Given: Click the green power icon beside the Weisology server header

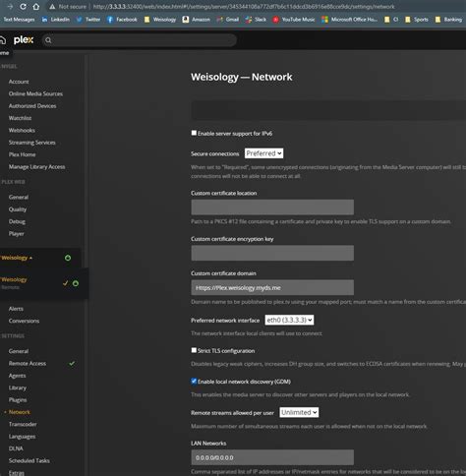Looking at the screenshot, I should [68, 258].
